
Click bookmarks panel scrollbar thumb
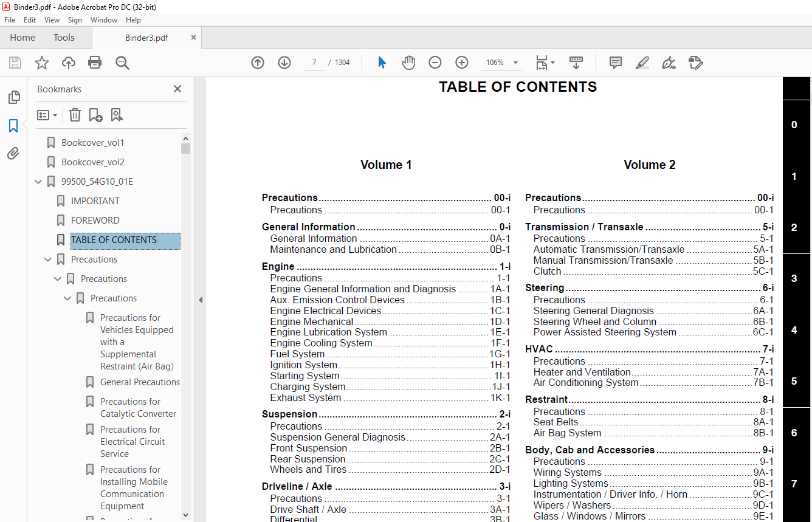pos(185,148)
